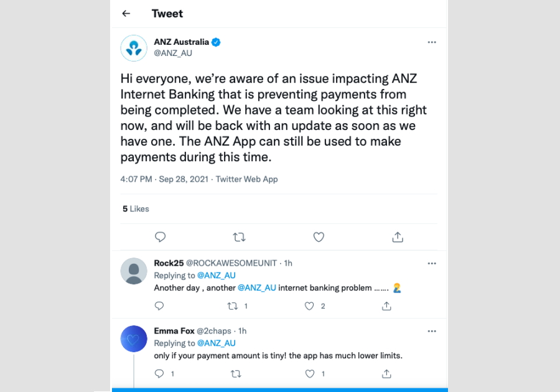The height and width of the screenshot is (392, 560).
Task: Open the ANZ Australia profile avatar
Action: 134,48
